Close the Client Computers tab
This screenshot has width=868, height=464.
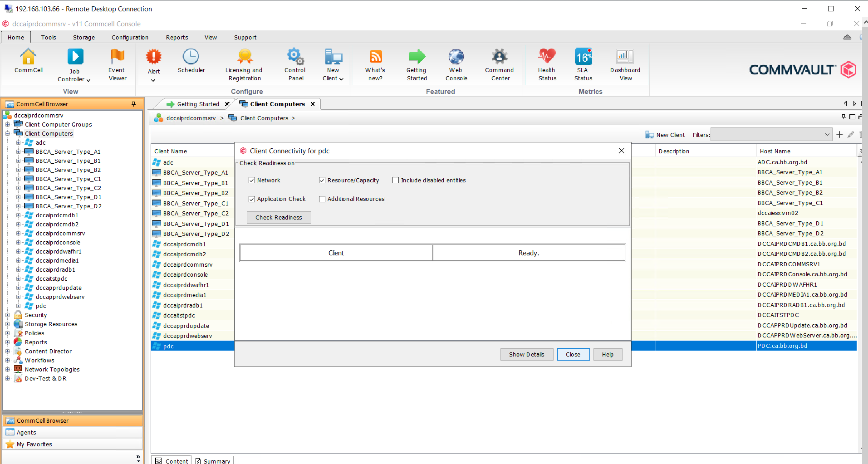point(313,104)
